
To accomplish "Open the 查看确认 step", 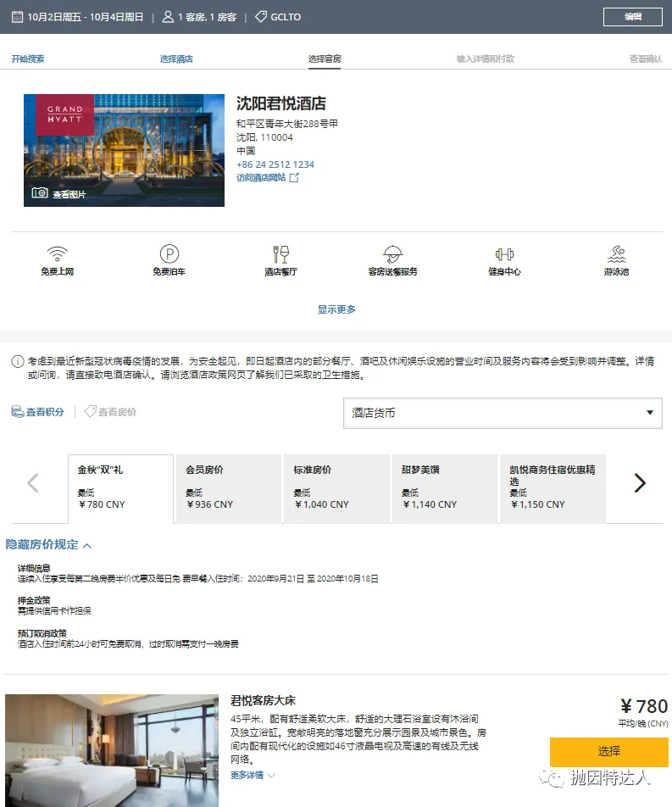I will click(646, 58).
